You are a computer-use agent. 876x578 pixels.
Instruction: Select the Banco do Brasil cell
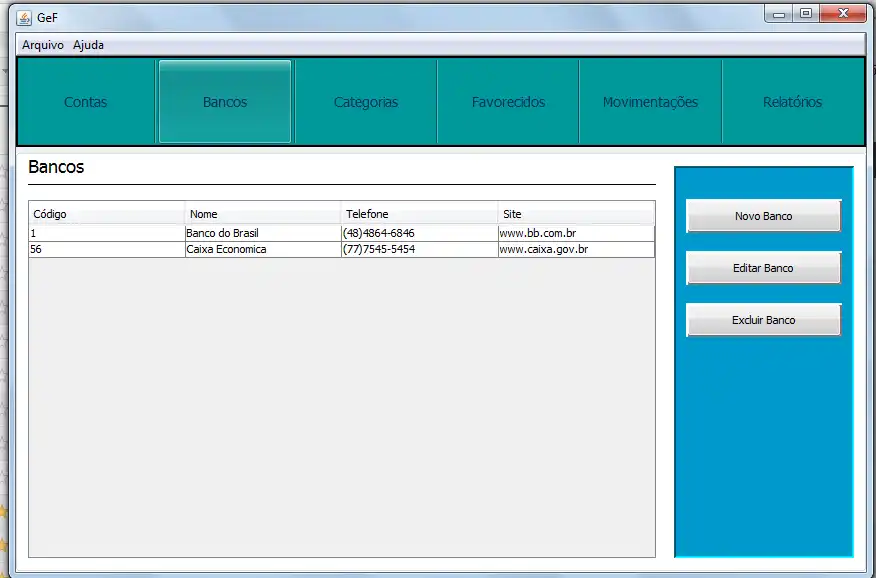pos(263,233)
